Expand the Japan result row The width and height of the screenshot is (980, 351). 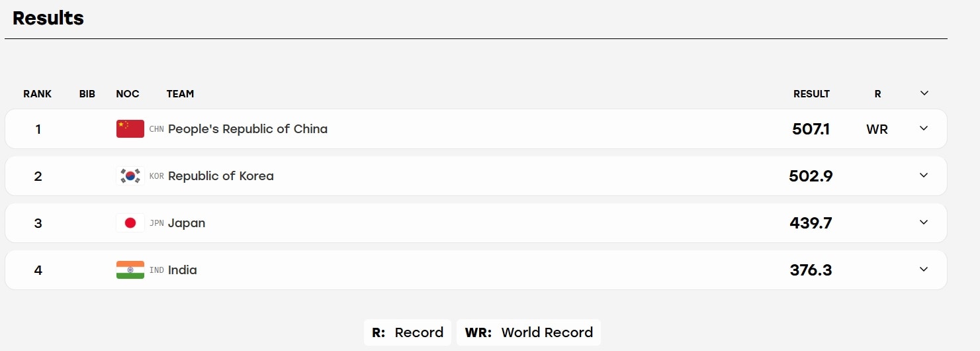click(924, 223)
